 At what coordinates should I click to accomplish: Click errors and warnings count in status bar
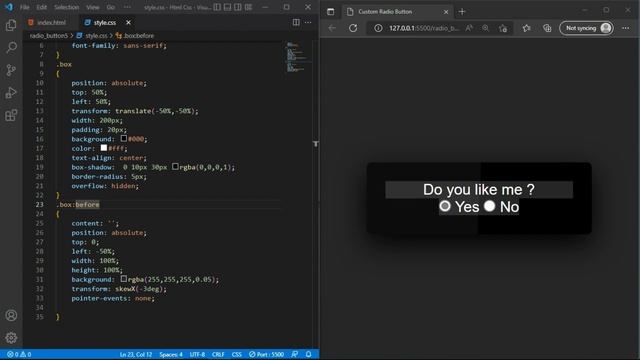[19, 354]
